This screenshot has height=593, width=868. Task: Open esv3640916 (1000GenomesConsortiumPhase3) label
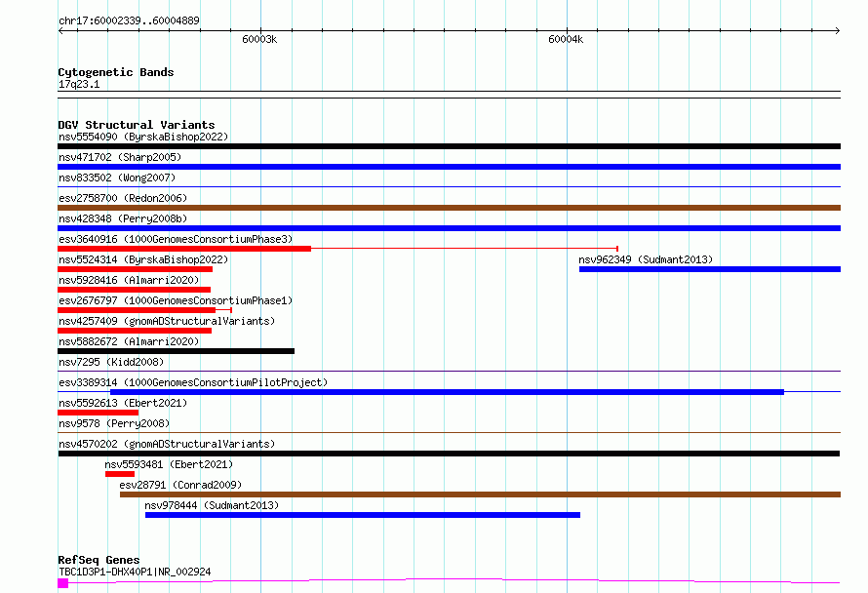pyautogui.click(x=176, y=239)
